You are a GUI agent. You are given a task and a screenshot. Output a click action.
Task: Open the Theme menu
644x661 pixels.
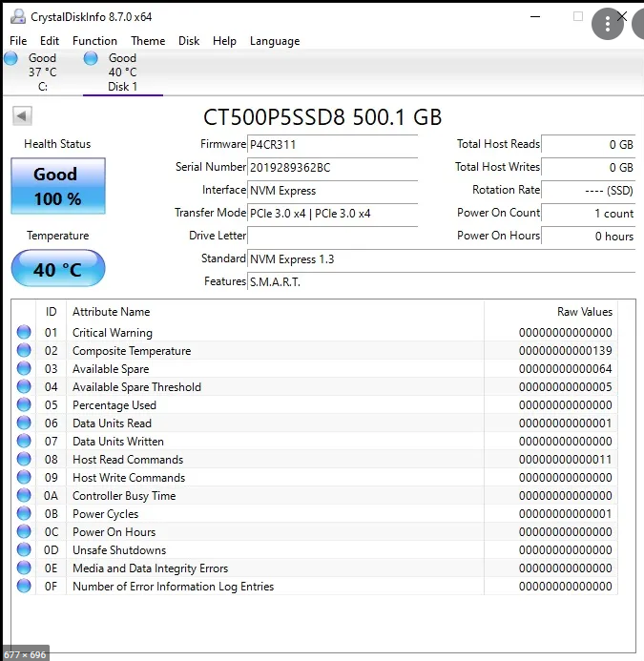pos(148,41)
